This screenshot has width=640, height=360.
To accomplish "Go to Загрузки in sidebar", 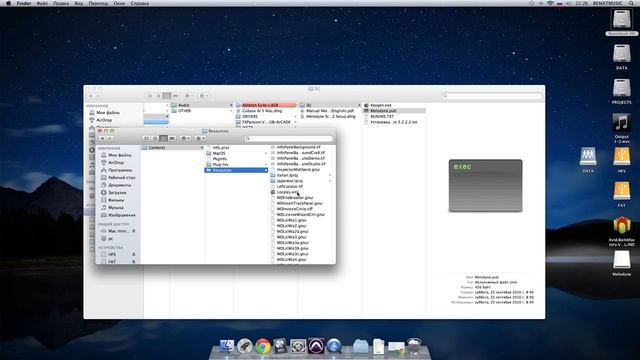I will tap(118, 193).
